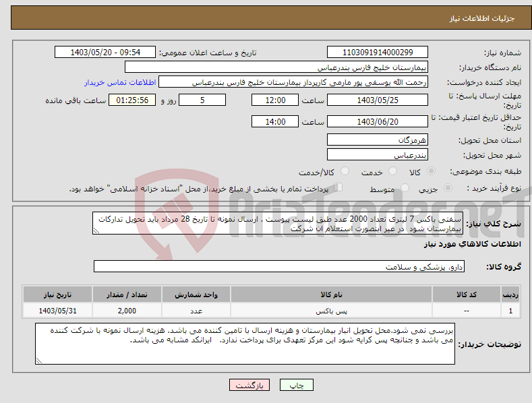Click response deadline date 1403/05/25
Screen dimensions: 532x403
tap(378, 100)
